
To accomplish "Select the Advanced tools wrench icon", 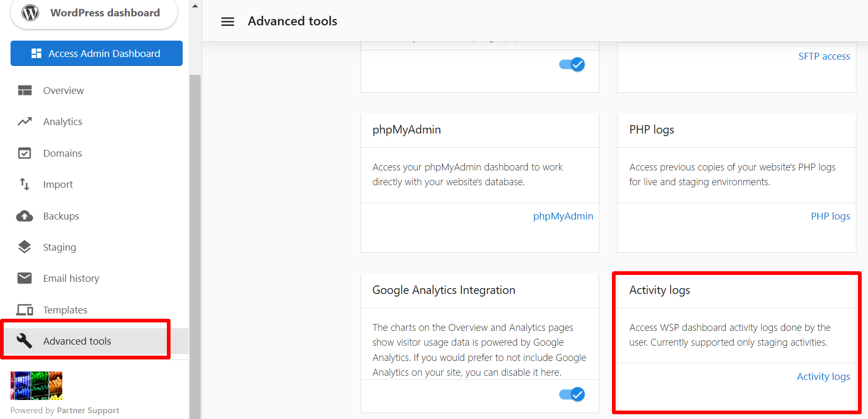I will click(24, 341).
